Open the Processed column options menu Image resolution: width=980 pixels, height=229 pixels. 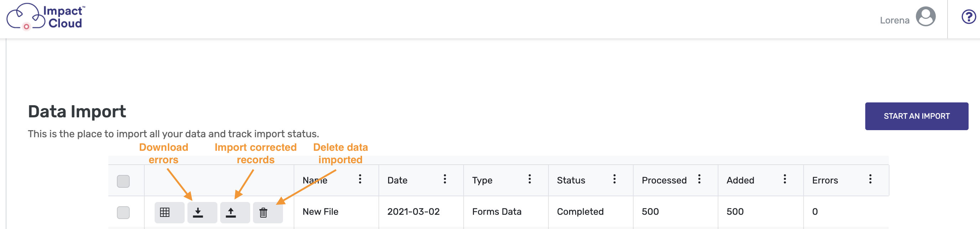coord(699,179)
